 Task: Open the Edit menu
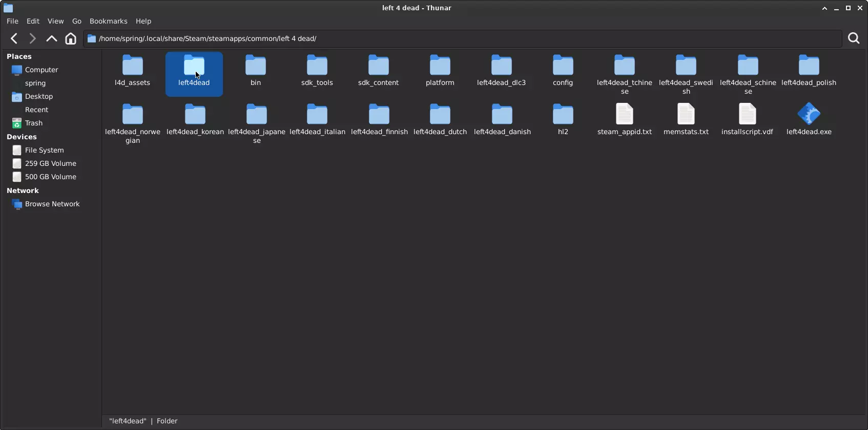[x=33, y=21]
